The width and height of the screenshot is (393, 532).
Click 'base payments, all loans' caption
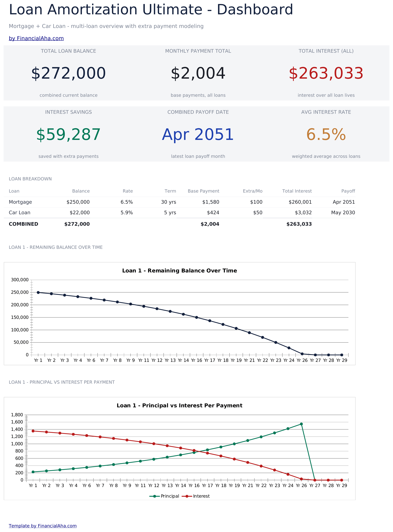(198, 95)
